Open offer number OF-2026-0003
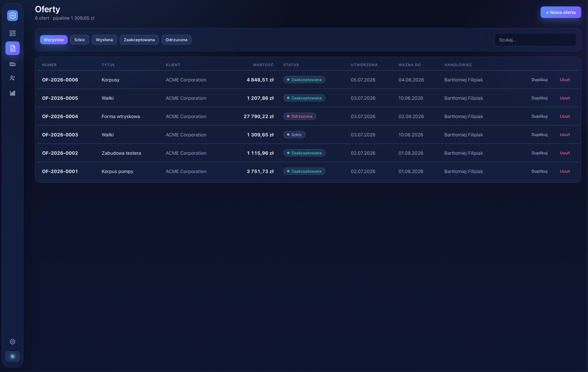The width and height of the screenshot is (588, 372). (x=60, y=135)
